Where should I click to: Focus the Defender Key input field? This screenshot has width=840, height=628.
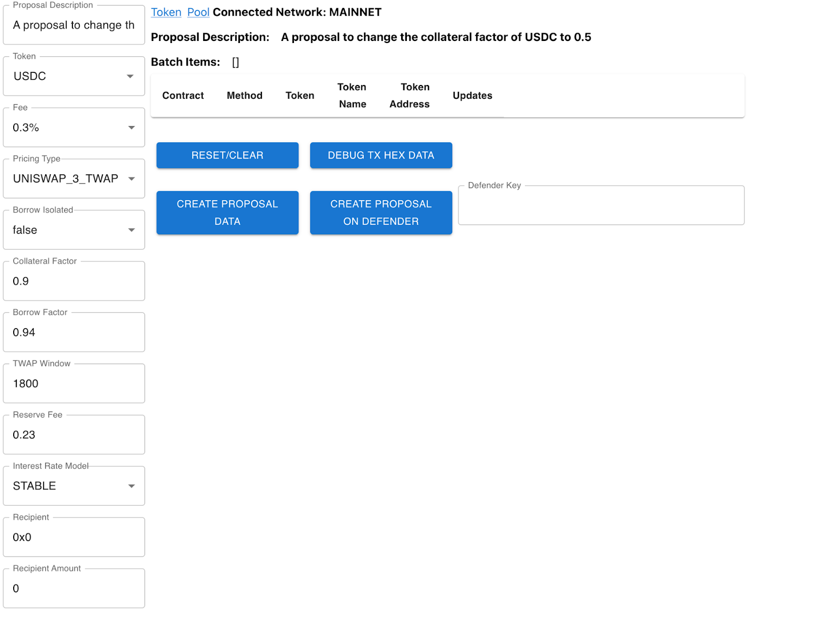click(x=601, y=205)
